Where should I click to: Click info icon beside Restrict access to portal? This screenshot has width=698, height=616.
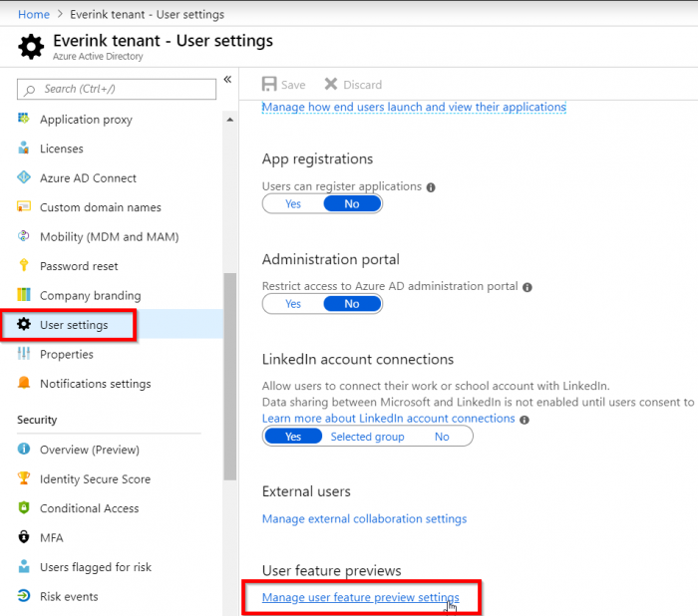527,287
